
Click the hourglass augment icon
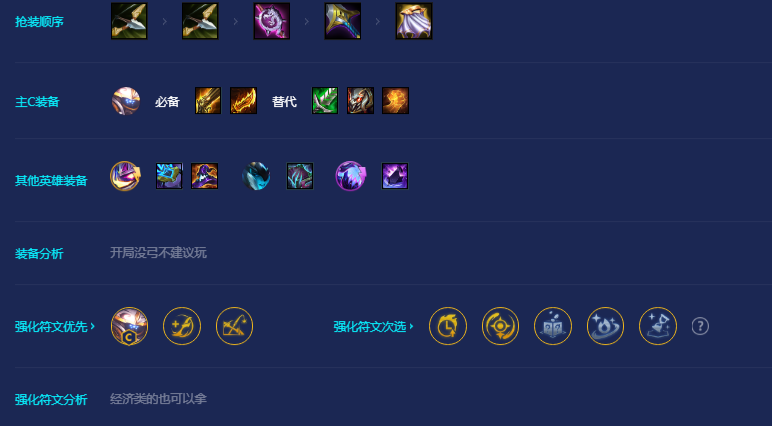click(x=658, y=326)
